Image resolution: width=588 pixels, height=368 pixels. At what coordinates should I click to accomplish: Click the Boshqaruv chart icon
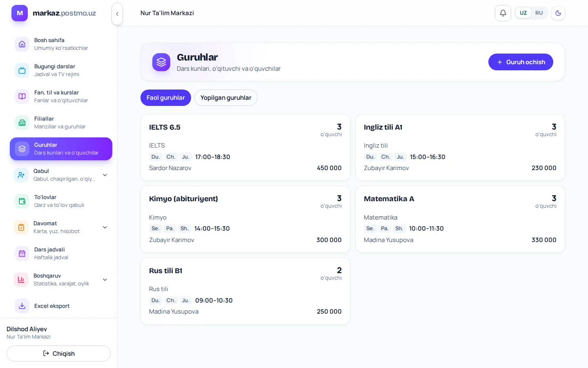tap(21, 280)
